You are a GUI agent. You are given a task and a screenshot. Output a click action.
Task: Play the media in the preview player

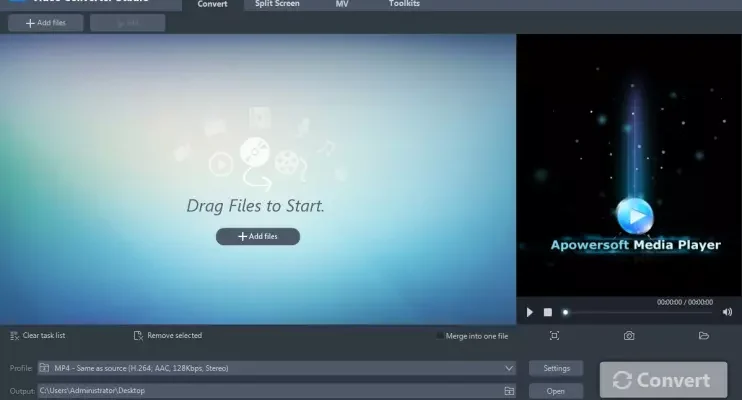530,312
